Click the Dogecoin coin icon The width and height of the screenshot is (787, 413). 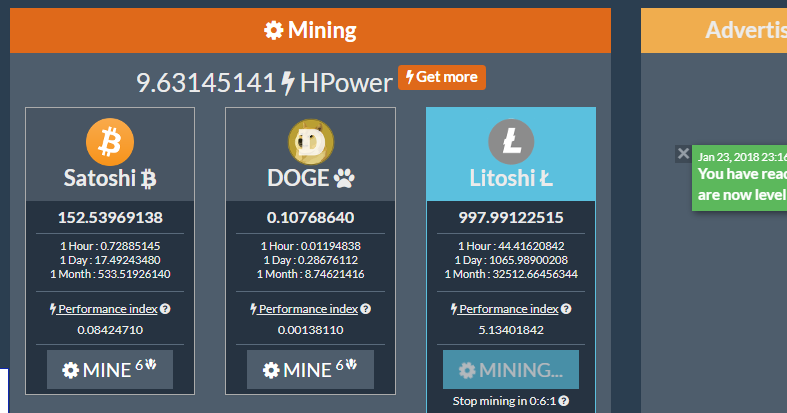tap(310, 142)
